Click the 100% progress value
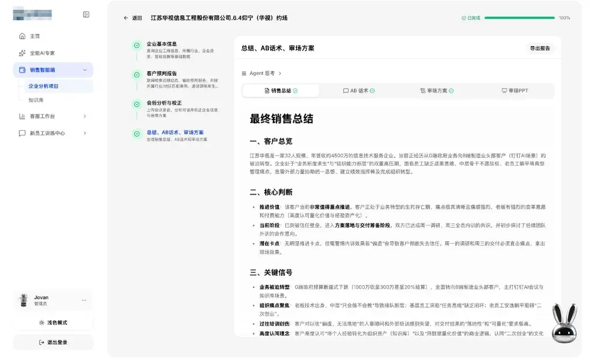 565,18
